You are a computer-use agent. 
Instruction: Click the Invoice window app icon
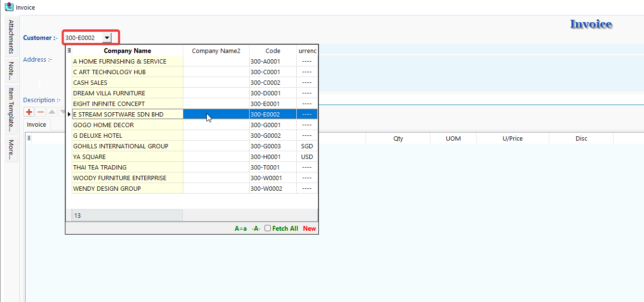click(x=8, y=7)
